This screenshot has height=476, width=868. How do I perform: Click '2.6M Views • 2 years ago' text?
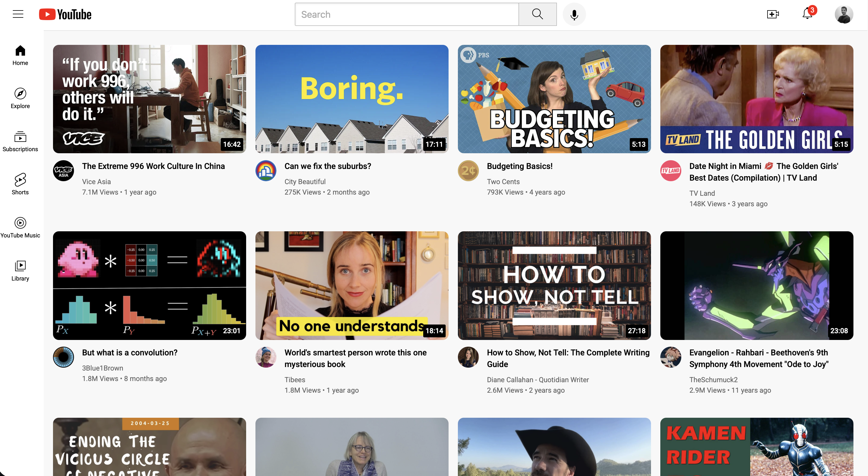[526, 390]
